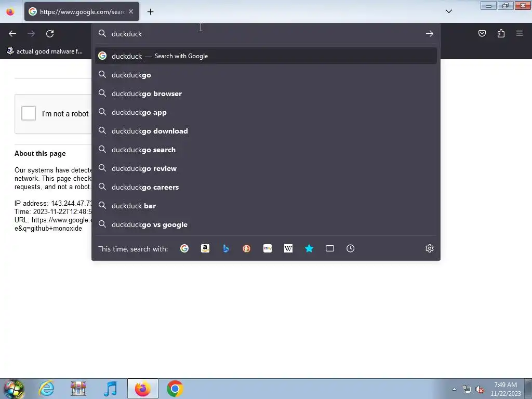Image resolution: width=532 pixels, height=399 pixels.
Task: Choose the 'duckduckgo' suggestion
Action: click(265, 75)
